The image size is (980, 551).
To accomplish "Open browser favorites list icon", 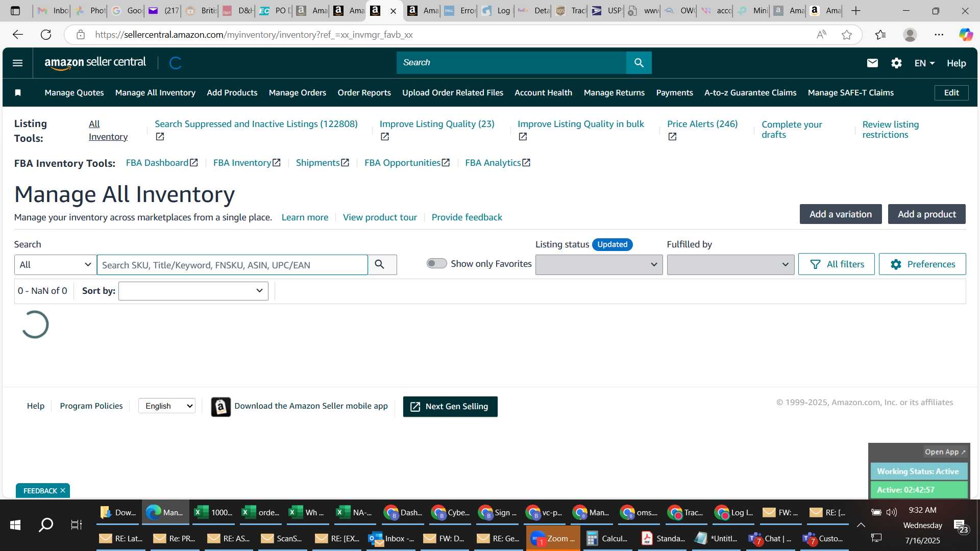I will [x=880, y=34].
